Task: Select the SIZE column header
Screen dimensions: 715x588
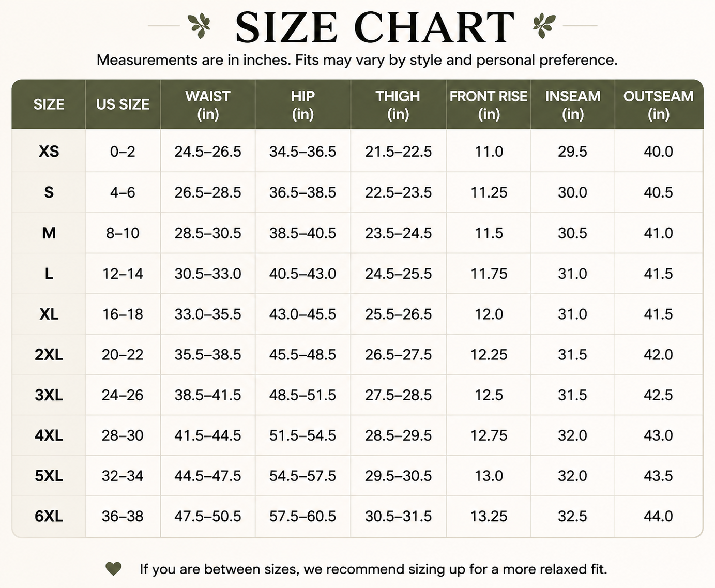Action: 49,104
